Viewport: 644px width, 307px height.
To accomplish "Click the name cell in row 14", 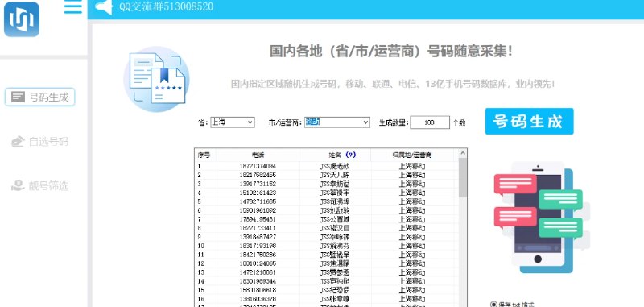I will click(335, 281).
